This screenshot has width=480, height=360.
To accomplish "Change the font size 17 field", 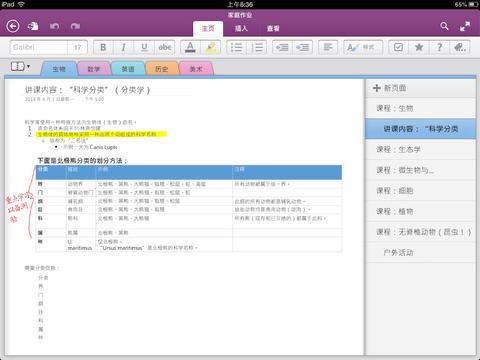I will click(x=78, y=47).
